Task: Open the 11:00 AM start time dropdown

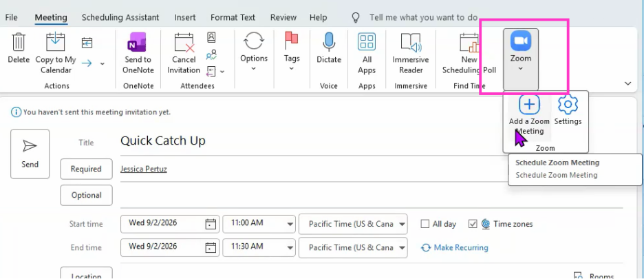Action: [290, 225]
